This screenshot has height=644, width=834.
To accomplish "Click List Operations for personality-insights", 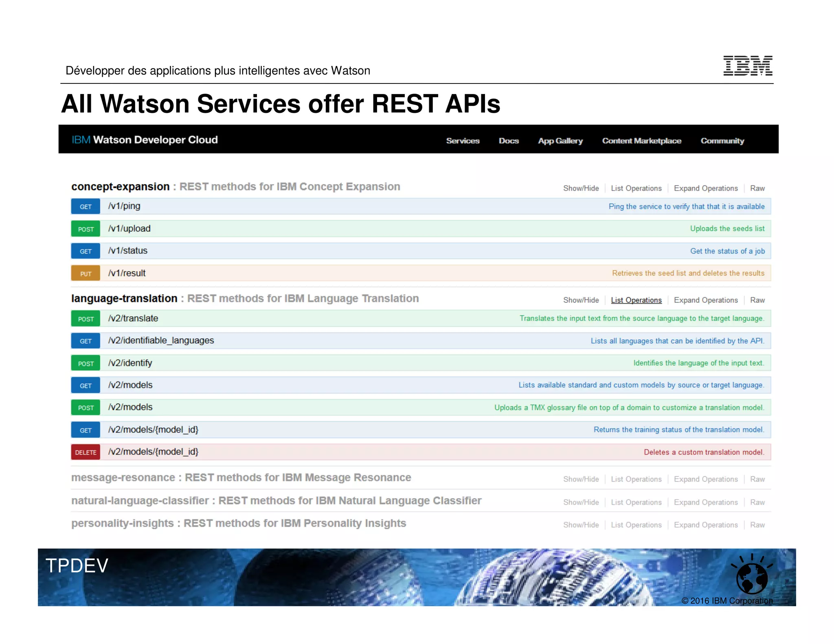I will click(x=636, y=525).
